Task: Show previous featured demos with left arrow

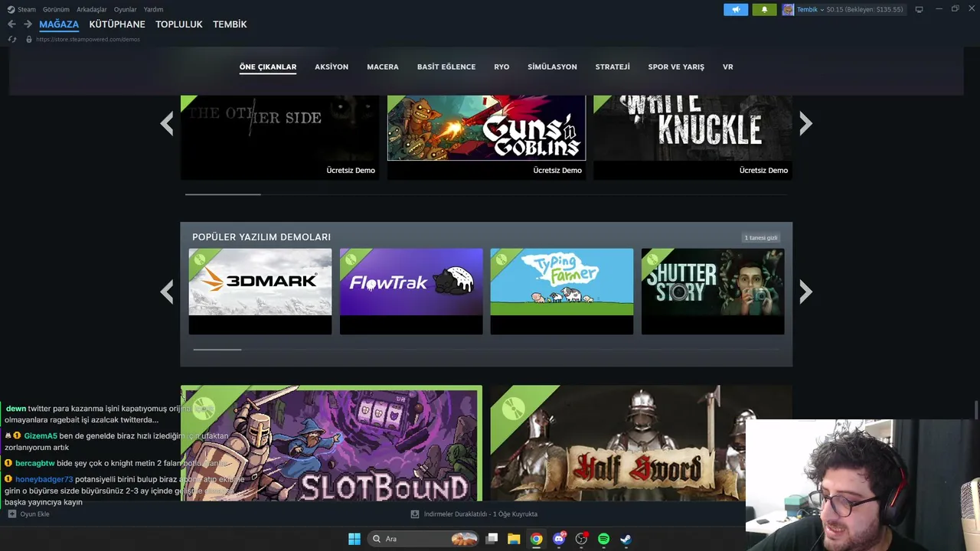Action: (167, 123)
